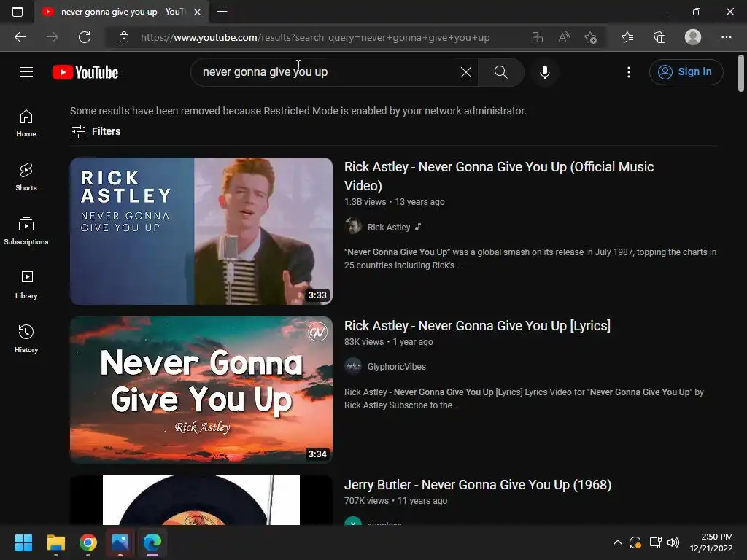Click '1.3B views • 13 years ago' text

click(395, 202)
